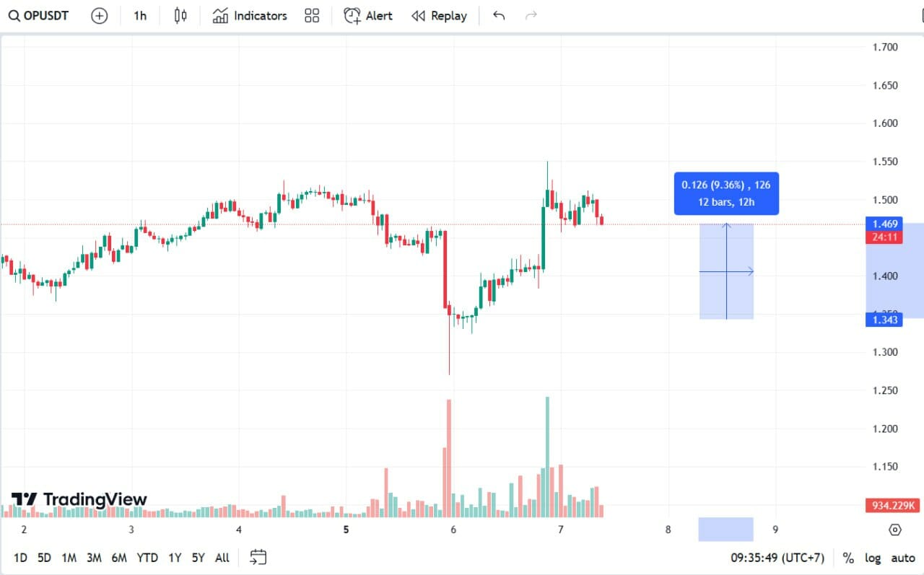Open symbol search for OPUSDT
The image size is (924, 575).
pos(38,15)
